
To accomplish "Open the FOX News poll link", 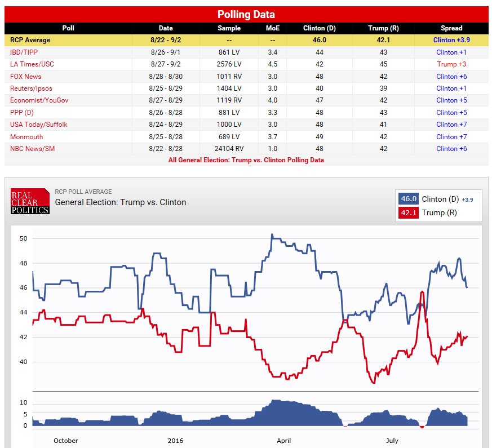I will 26,77.
